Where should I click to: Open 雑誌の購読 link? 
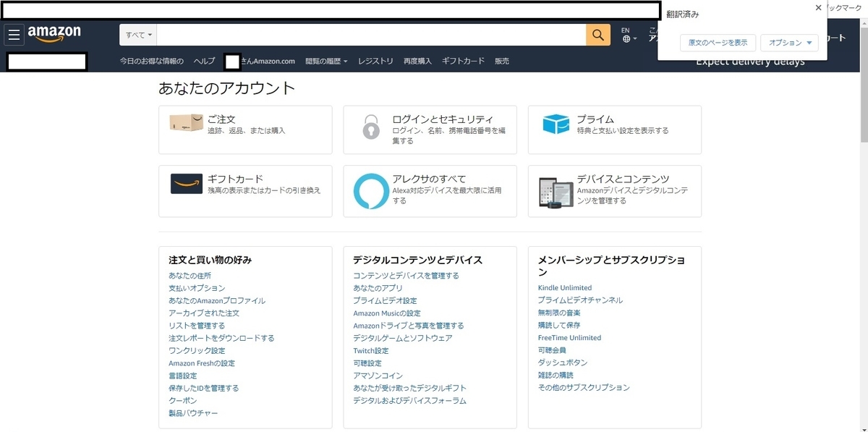556,375
